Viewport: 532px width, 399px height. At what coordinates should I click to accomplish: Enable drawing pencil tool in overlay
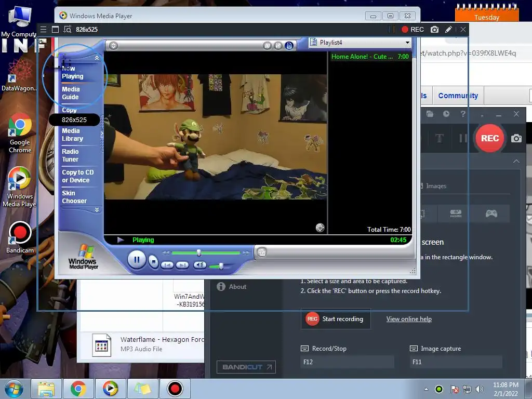[x=448, y=30]
